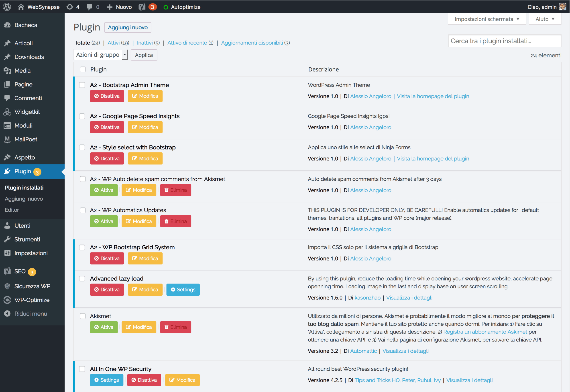
Task: Click the Sicurezza WP shield icon
Action: pyautogui.click(x=7, y=286)
